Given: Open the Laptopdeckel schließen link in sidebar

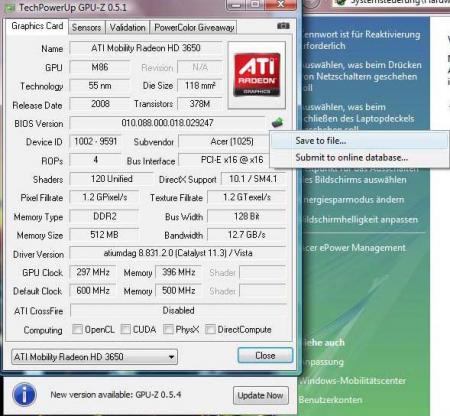Looking at the screenshot, I should [x=359, y=118].
